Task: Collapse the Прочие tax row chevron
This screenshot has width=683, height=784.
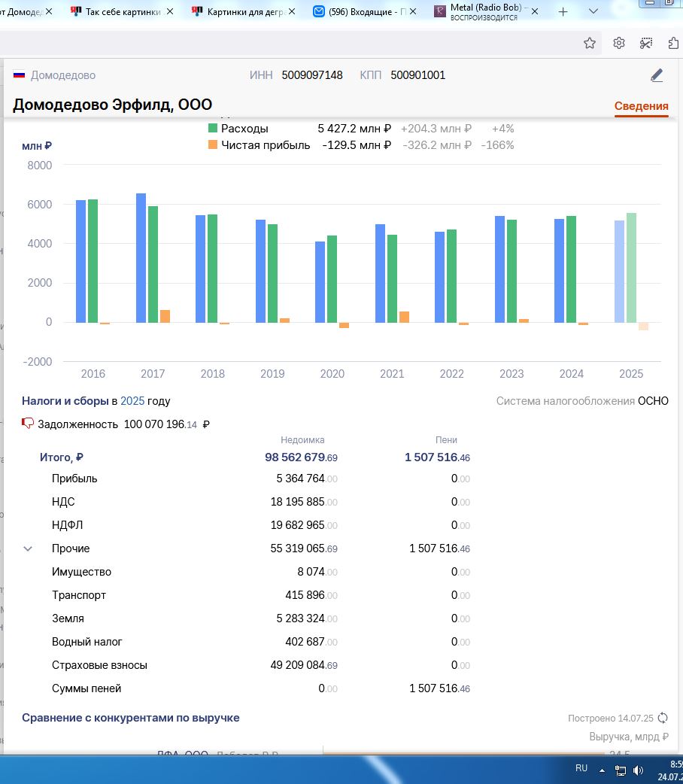Action: [28, 548]
